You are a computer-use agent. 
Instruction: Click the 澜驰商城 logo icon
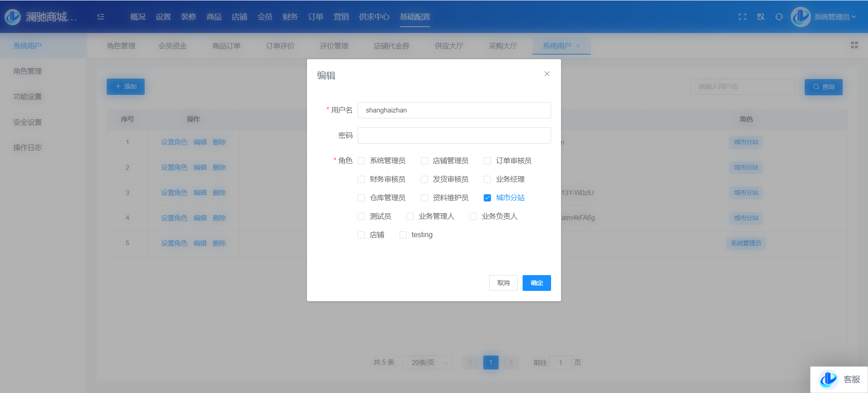pos(13,17)
